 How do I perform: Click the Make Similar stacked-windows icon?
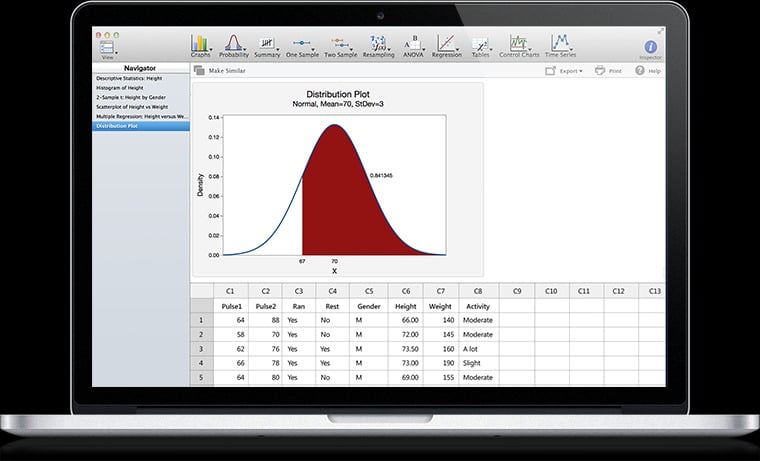pos(199,70)
